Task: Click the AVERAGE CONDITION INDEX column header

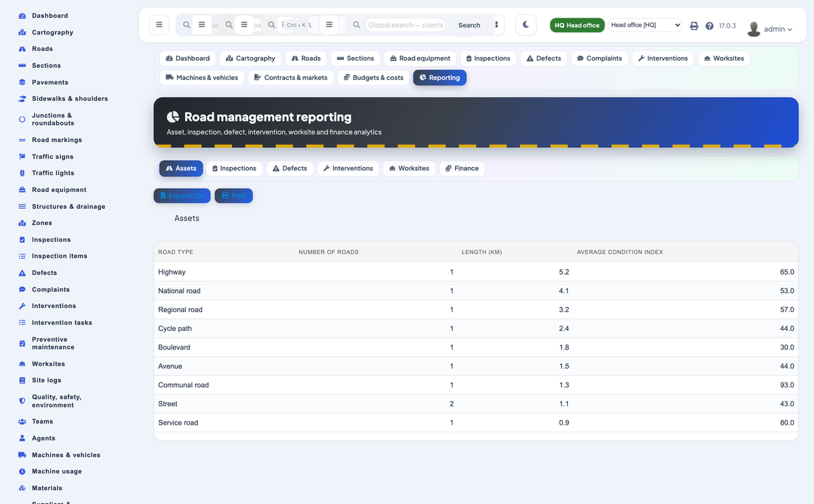Action: click(x=620, y=252)
